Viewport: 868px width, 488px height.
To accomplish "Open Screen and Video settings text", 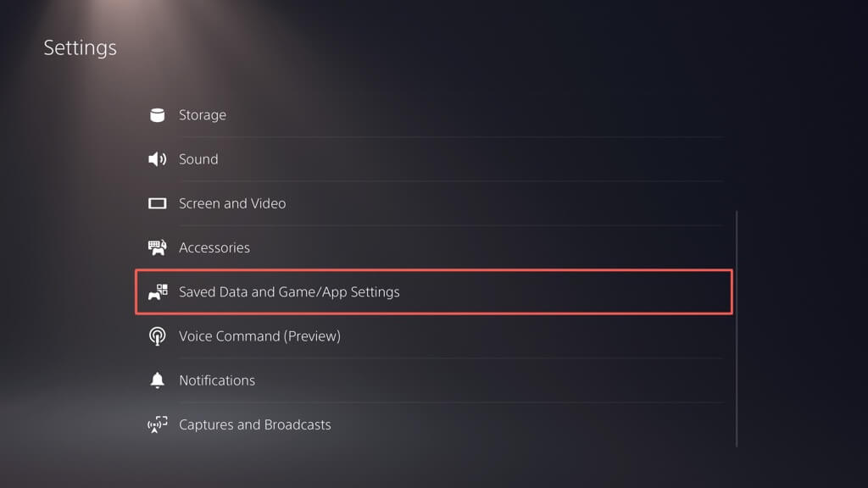I will click(232, 203).
